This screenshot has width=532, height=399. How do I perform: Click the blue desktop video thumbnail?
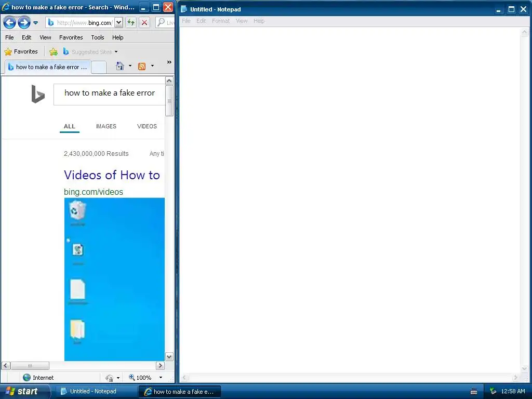(114, 279)
